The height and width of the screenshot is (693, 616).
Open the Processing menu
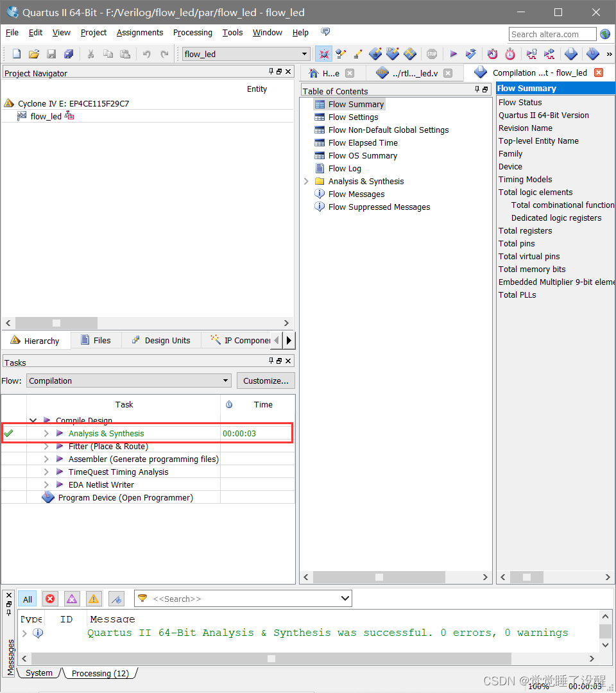click(193, 32)
